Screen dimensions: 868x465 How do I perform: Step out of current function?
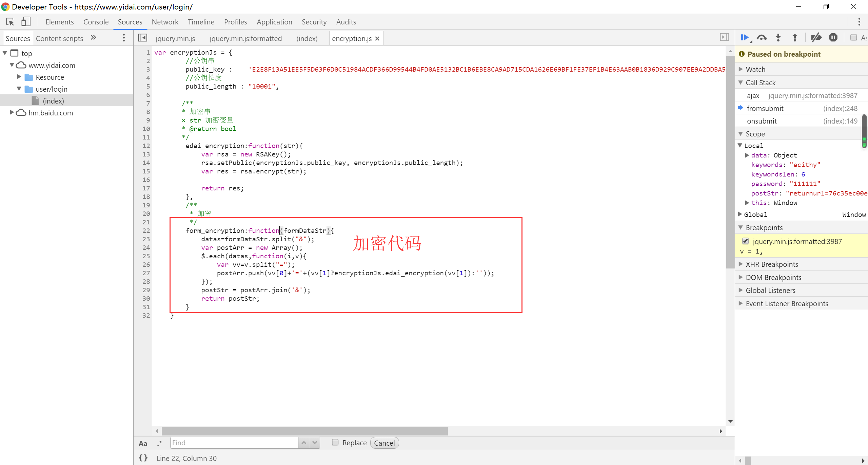tap(794, 38)
